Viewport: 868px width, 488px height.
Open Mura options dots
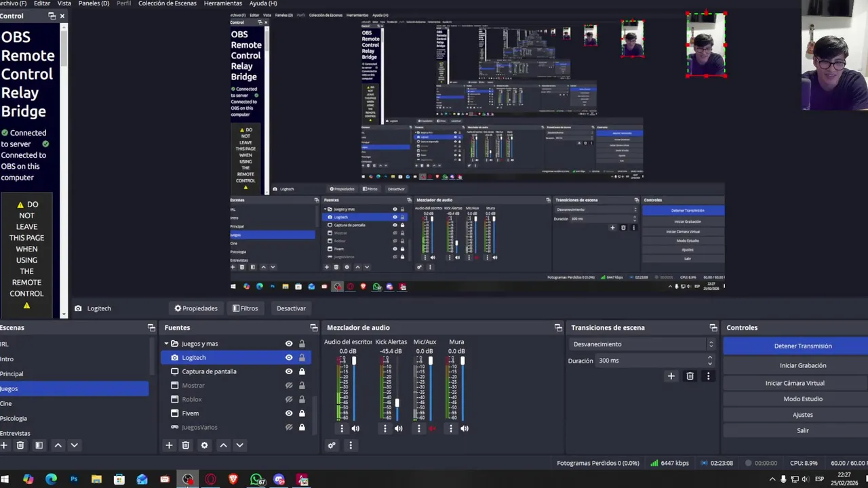pyautogui.click(x=451, y=428)
